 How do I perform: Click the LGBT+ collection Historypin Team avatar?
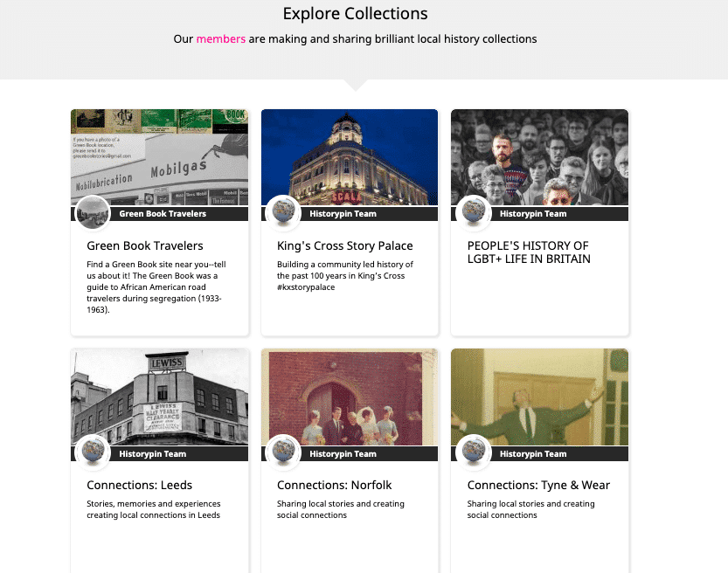tap(473, 213)
